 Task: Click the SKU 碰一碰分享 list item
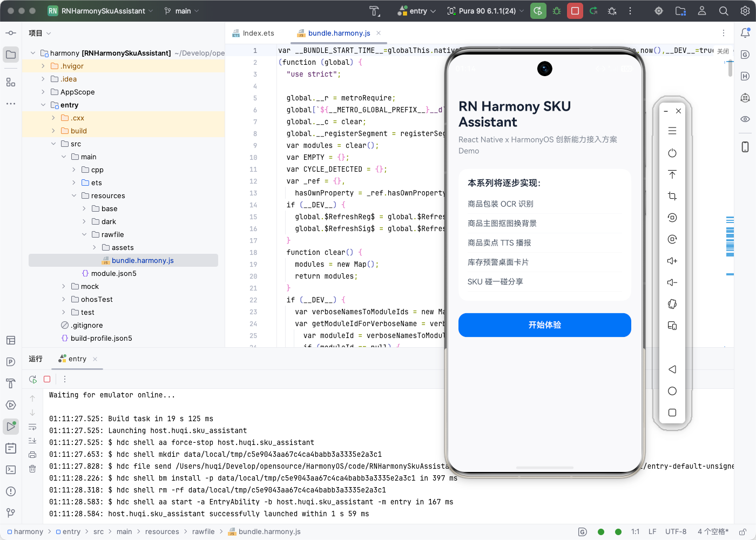coord(545,281)
